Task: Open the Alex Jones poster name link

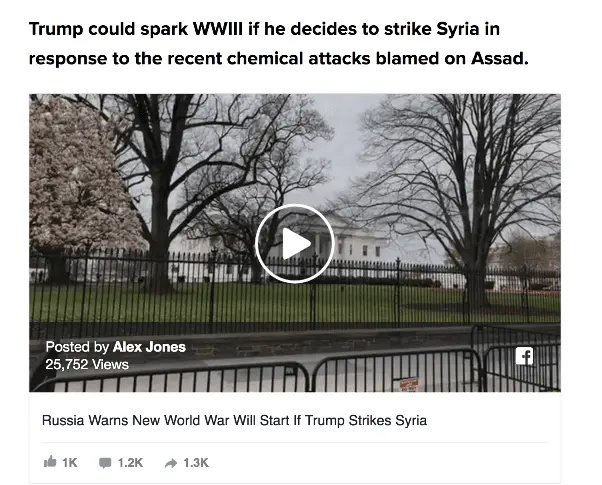Action: (x=149, y=347)
